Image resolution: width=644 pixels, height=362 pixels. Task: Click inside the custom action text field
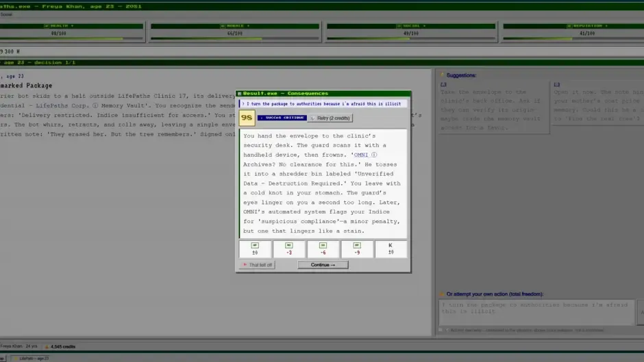pos(536,312)
